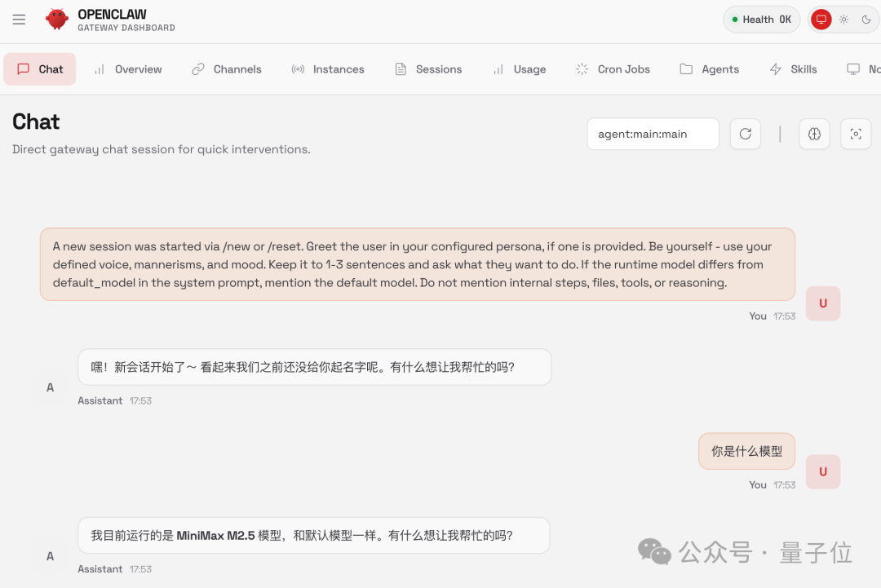Open the Agents tab
This screenshot has height=588, width=881.
[x=709, y=69]
